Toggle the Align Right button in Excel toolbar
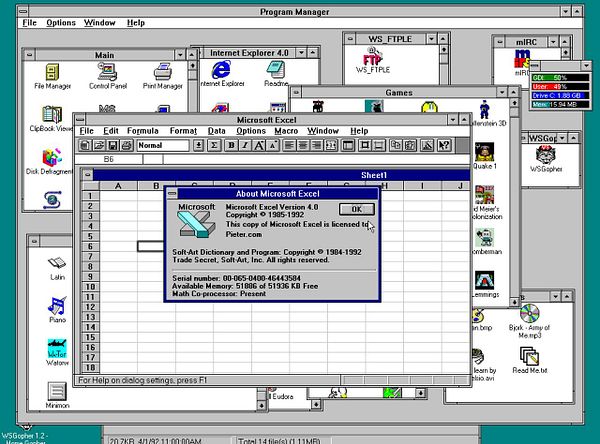Viewport: 600px width, 444px height. [x=317, y=145]
